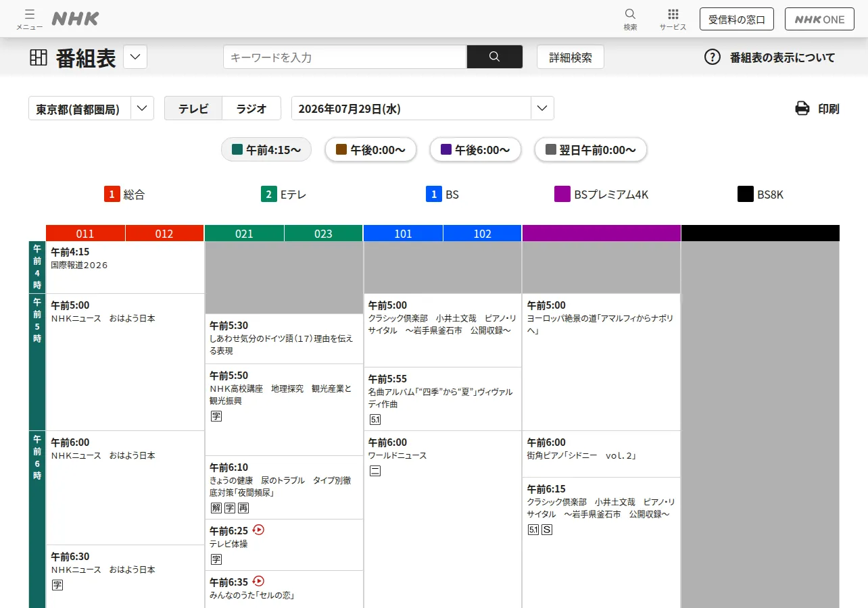Click the 午前5時 hour marker
This screenshot has height=608, width=868.
tap(37, 362)
